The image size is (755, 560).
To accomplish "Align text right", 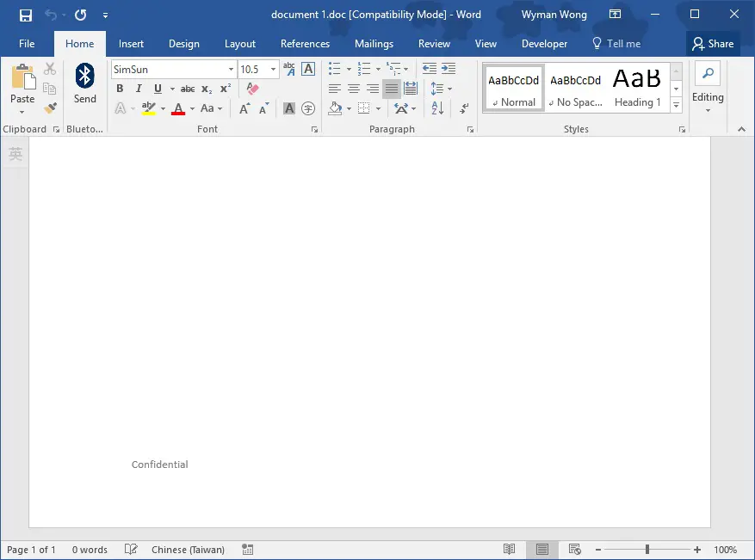I will (373, 89).
